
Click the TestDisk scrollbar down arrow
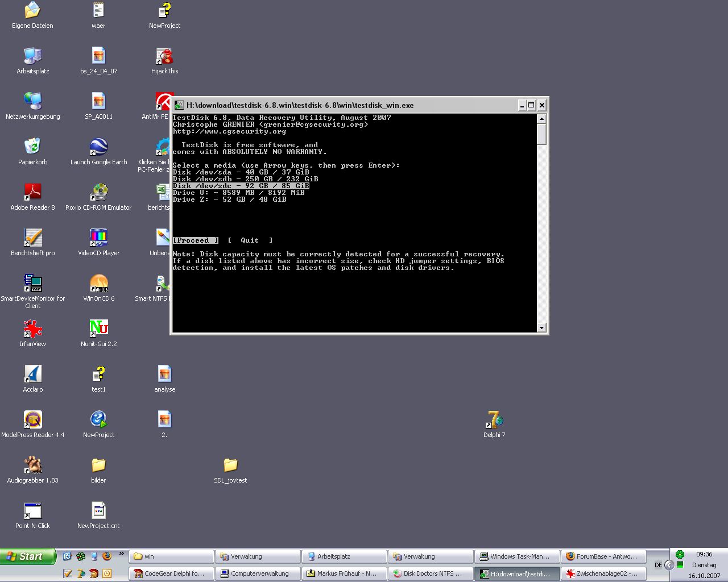click(541, 327)
